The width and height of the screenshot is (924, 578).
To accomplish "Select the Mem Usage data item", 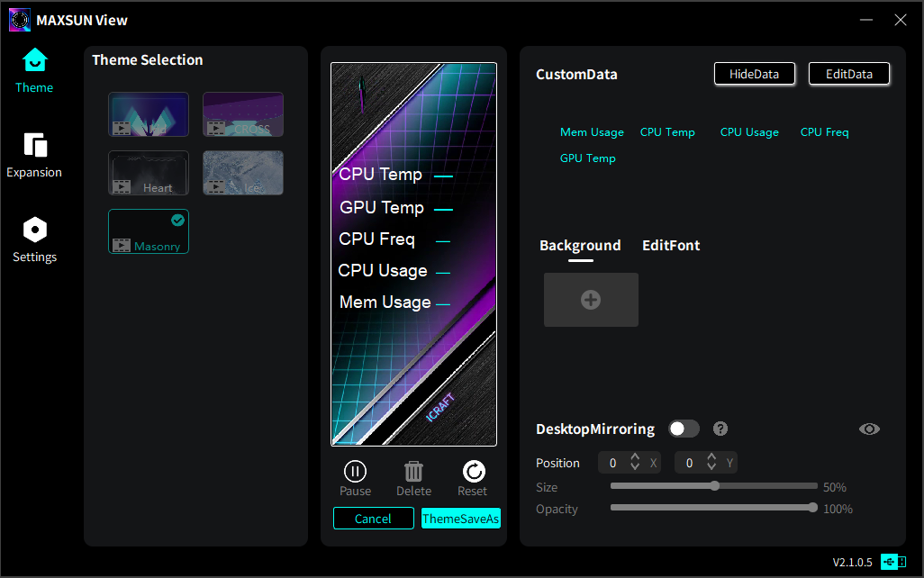I will click(592, 132).
